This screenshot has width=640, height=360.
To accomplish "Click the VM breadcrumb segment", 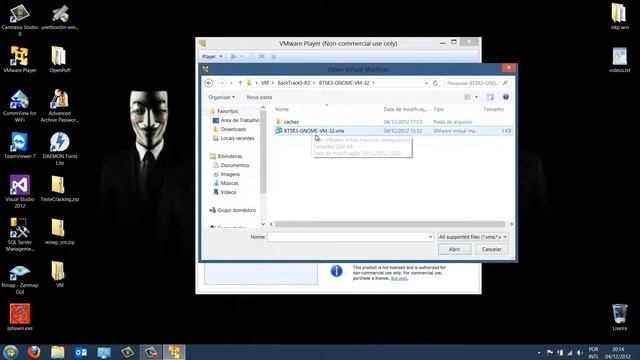I will [265, 83].
